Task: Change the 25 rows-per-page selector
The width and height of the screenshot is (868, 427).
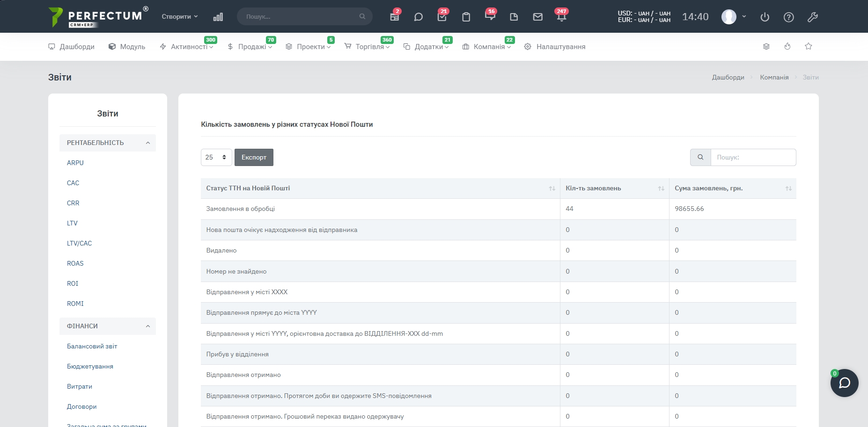Action: [x=216, y=157]
